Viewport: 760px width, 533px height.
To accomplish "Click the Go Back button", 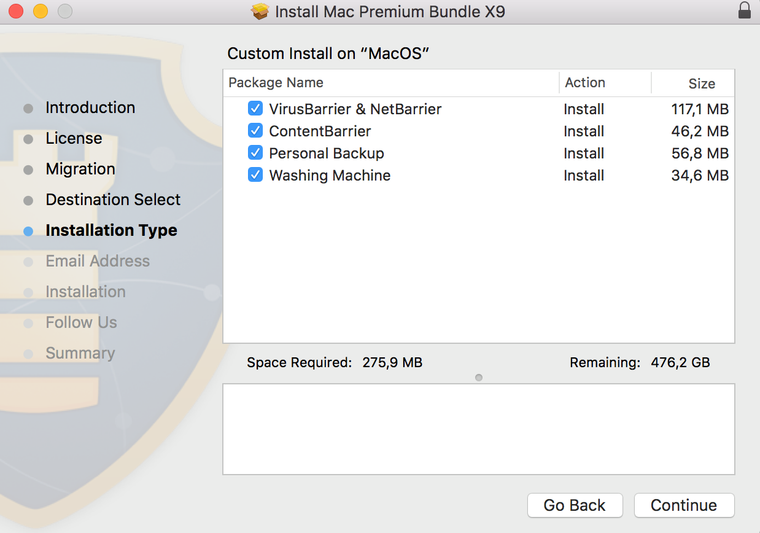I will [x=574, y=505].
